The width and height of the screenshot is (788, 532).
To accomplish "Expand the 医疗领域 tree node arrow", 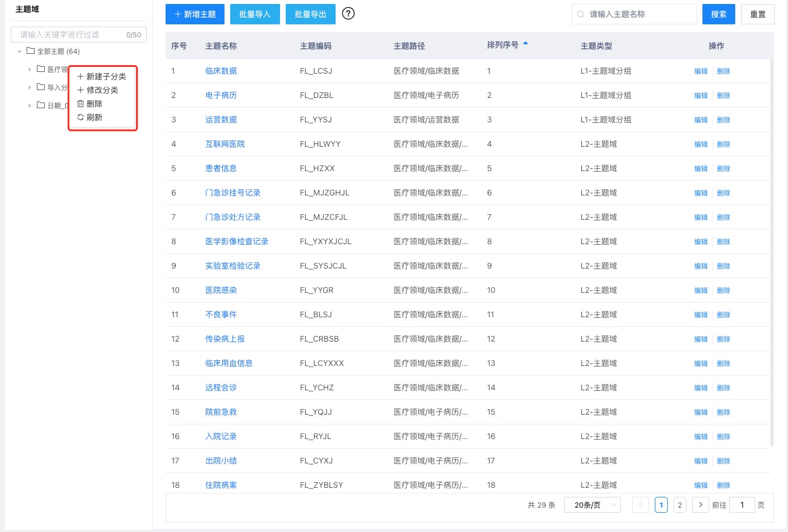I will [x=29, y=69].
